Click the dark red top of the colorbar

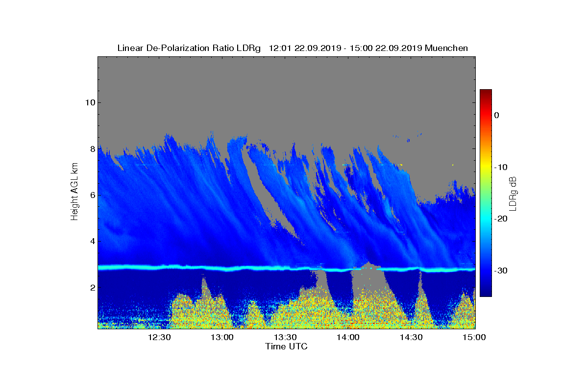(486, 92)
